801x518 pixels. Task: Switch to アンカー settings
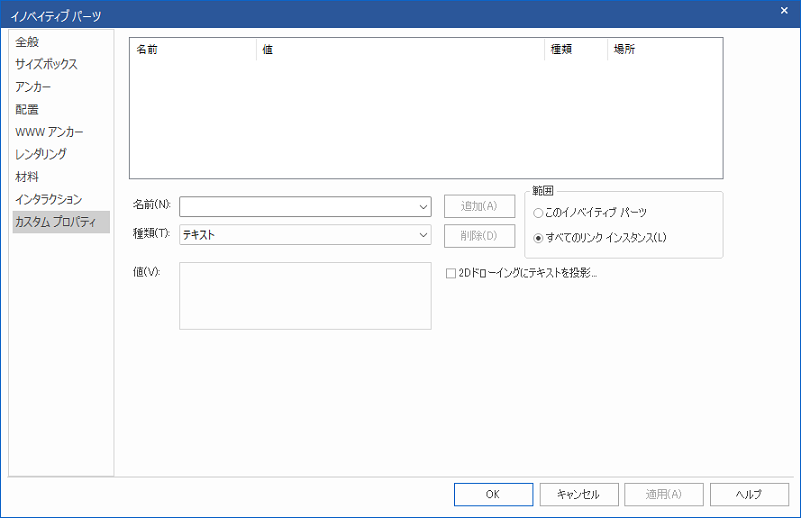(33, 87)
